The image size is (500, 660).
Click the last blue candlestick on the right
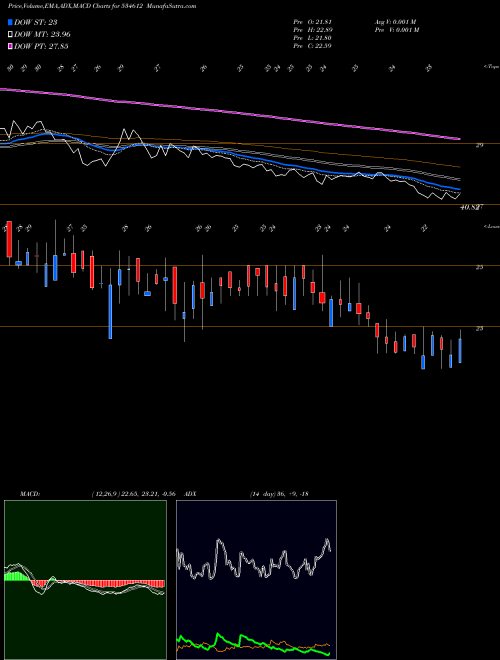click(460, 351)
